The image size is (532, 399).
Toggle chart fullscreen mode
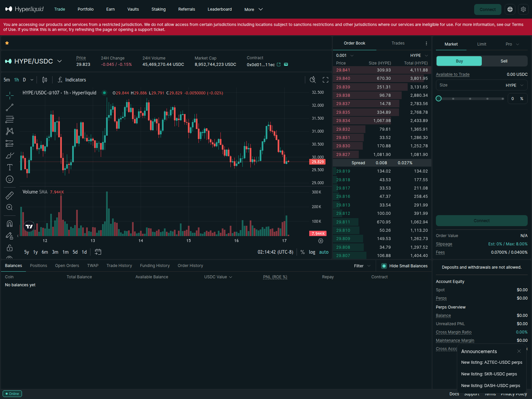326,80
